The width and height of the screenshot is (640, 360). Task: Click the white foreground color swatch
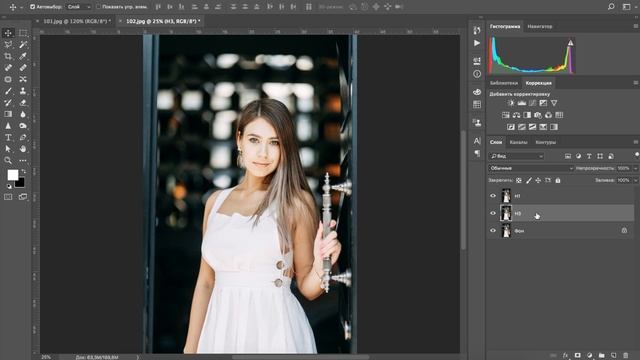13,175
